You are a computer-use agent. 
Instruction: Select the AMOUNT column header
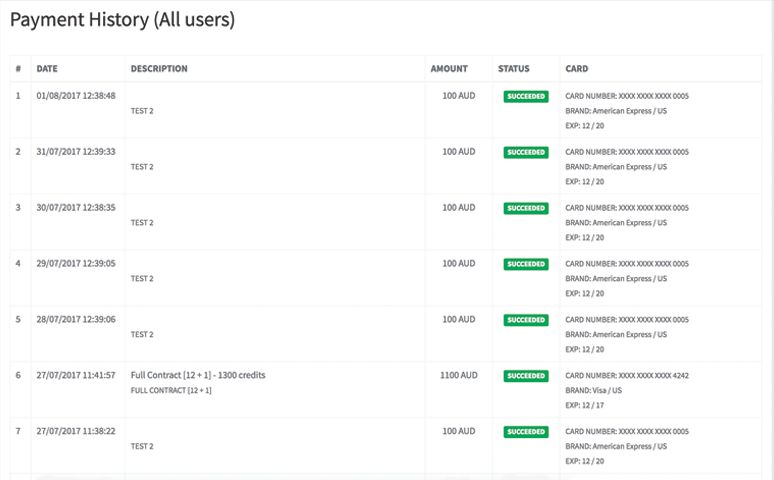(x=449, y=69)
